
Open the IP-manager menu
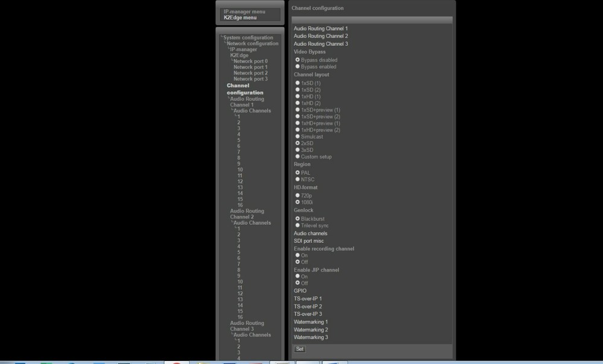[x=244, y=11]
